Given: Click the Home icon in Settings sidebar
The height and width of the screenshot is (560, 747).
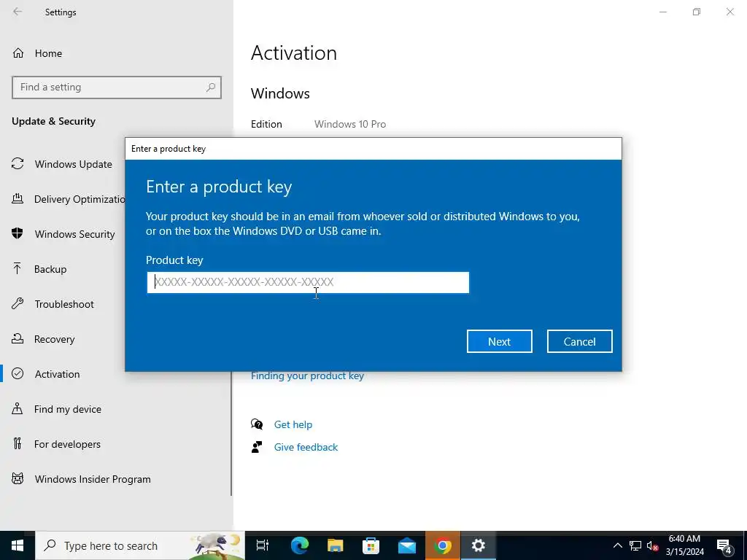Looking at the screenshot, I should click(x=18, y=52).
